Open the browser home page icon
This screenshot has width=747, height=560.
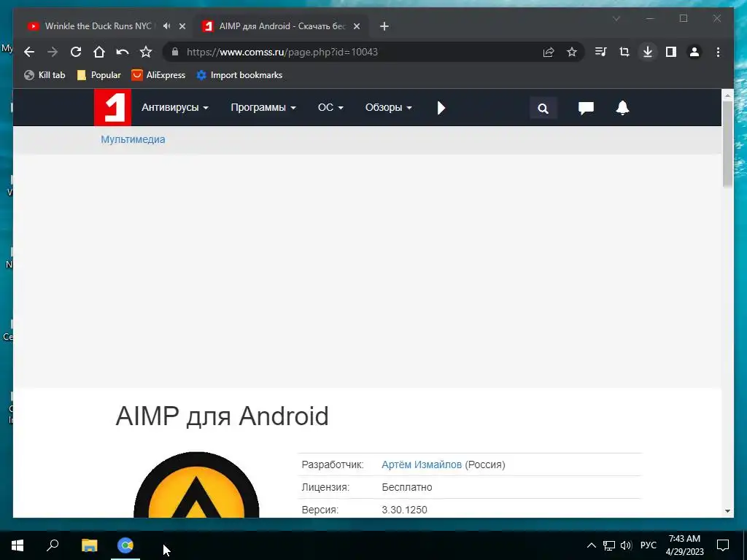pyautogui.click(x=99, y=52)
